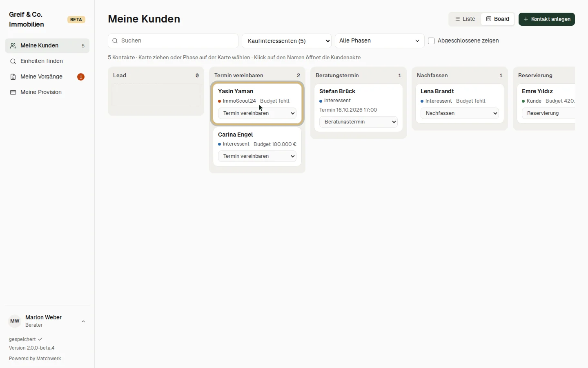
Task: Open Meine Kunden people icon in sidebar
Action: [x=13, y=46]
